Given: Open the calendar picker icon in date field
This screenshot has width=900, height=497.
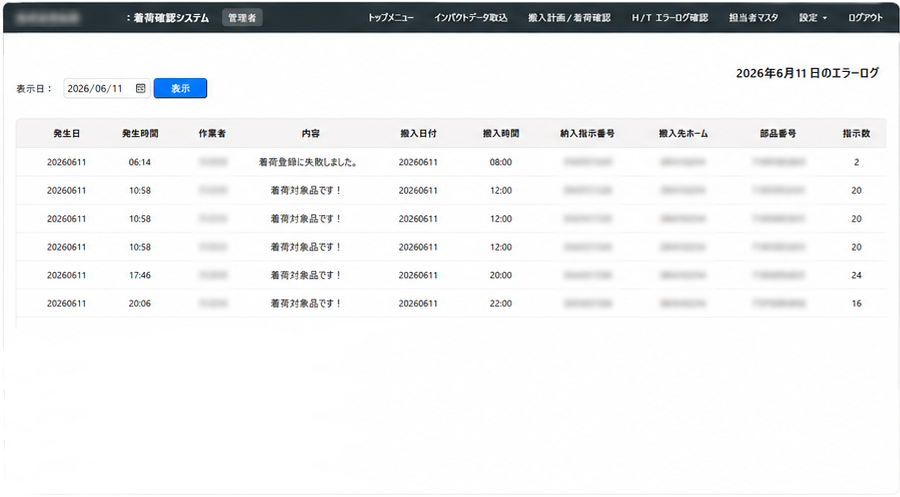Looking at the screenshot, I should coord(141,88).
